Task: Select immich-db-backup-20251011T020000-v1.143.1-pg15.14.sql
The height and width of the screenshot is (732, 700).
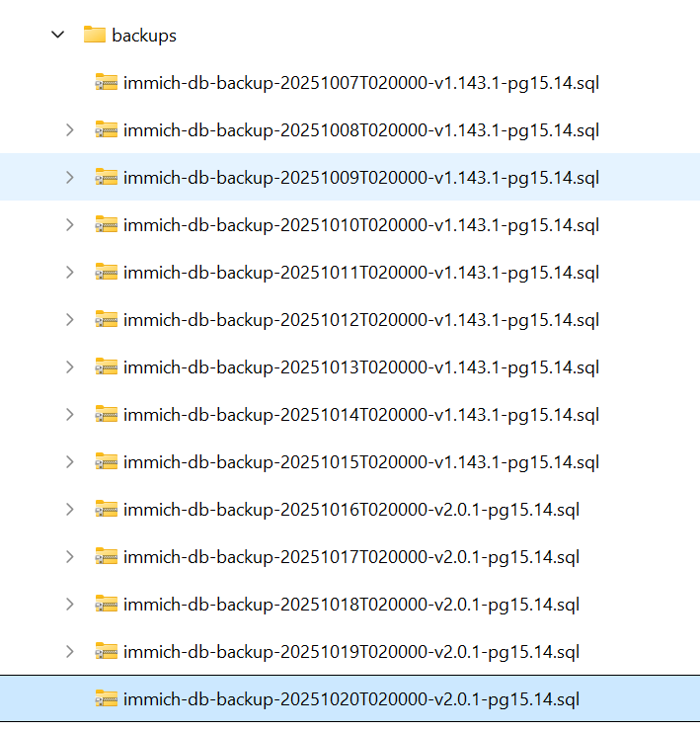Action: (361, 273)
